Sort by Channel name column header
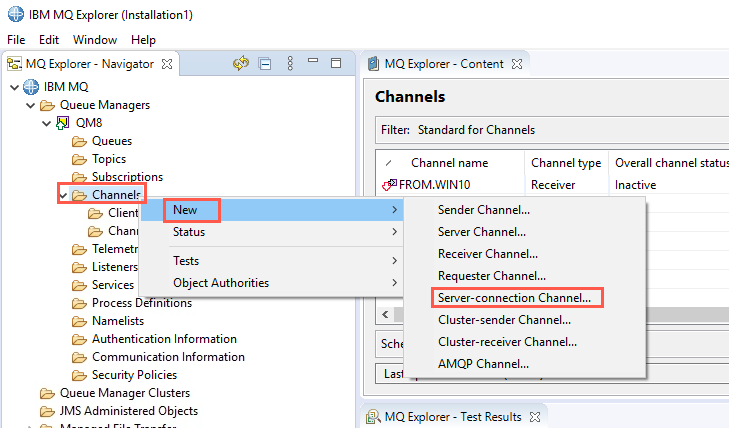The height and width of the screenshot is (428, 729). pyautogui.click(x=450, y=163)
